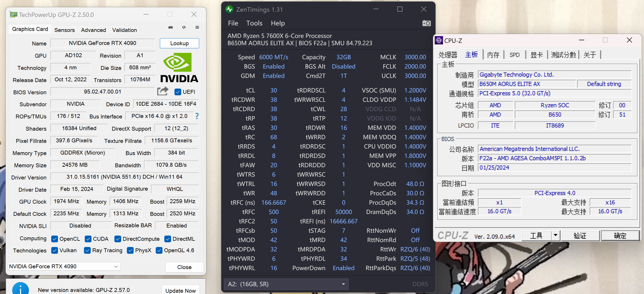Open the Tools menu in ZenTimings
Viewport: 644px width, 294px height.
(x=254, y=23)
